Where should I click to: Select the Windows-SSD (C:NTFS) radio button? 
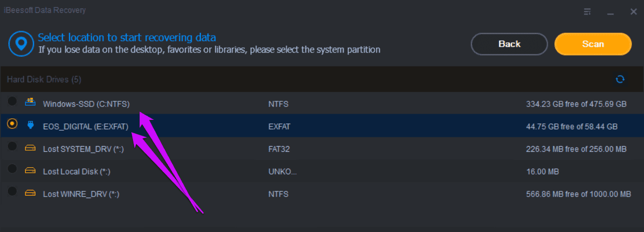(x=12, y=102)
